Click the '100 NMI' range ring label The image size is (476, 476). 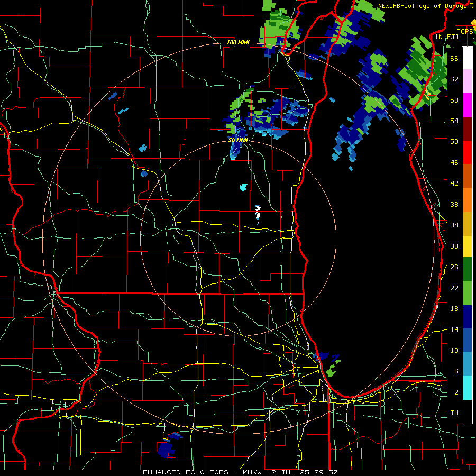(x=238, y=42)
